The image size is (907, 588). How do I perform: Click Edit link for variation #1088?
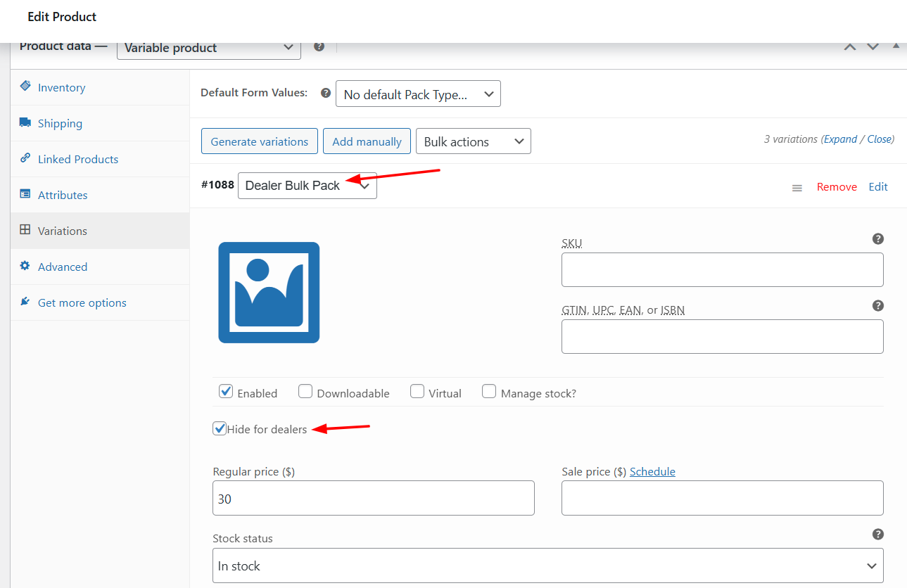pyautogui.click(x=878, y=186)
